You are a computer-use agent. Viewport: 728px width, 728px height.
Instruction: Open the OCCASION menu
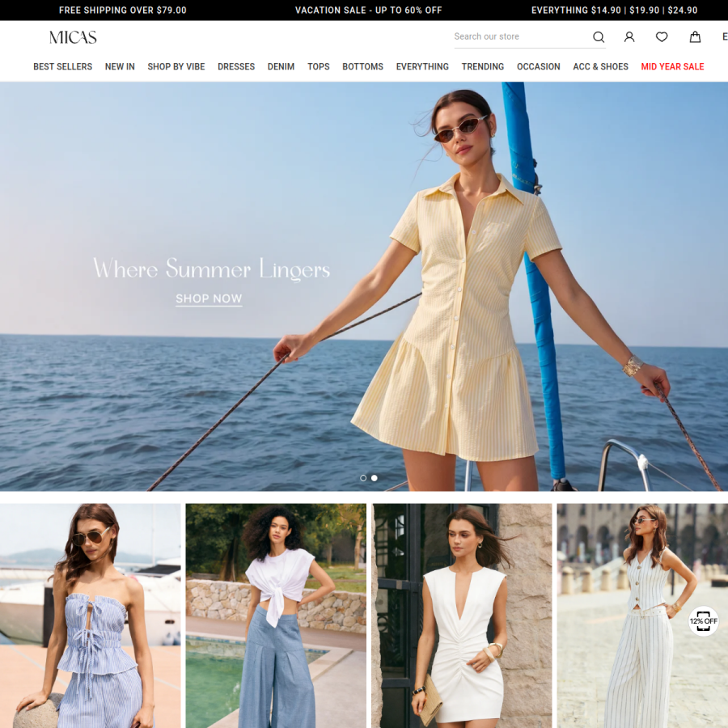click(538, 67)
